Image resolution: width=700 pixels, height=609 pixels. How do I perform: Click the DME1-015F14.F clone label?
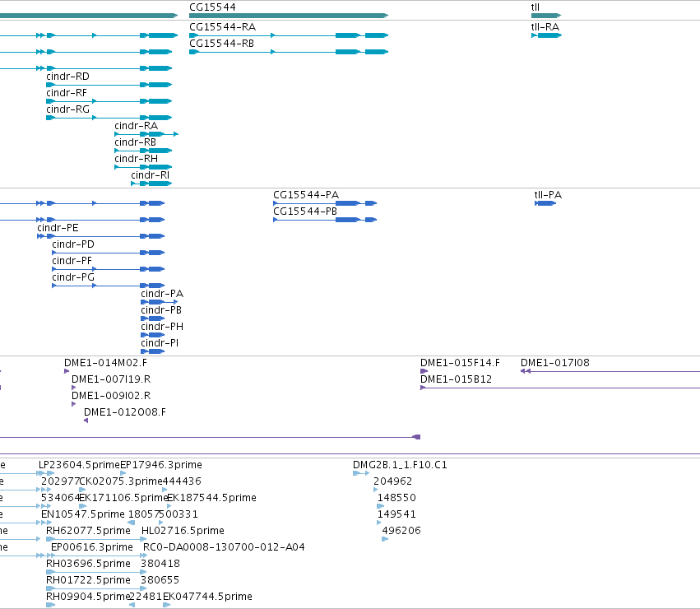click(x=461, y=363)
